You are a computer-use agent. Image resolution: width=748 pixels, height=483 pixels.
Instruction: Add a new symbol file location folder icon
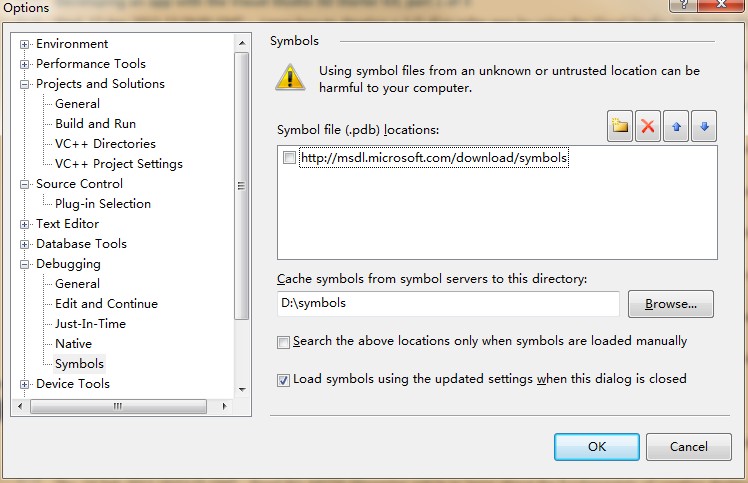click(x=620, y=126)
